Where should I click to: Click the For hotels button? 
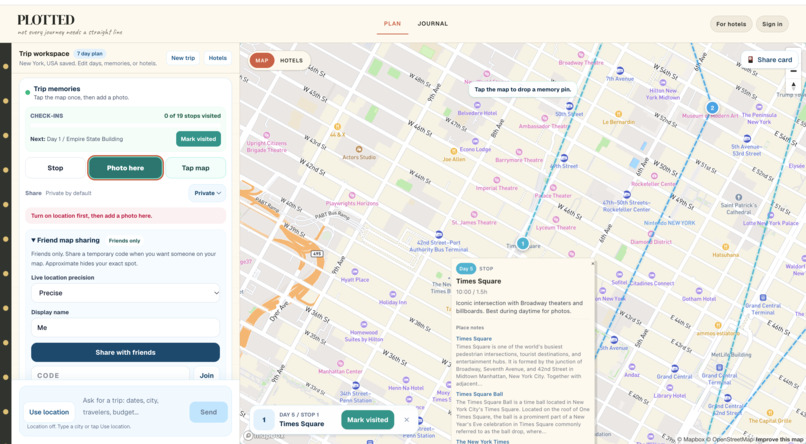coord(731,24)
